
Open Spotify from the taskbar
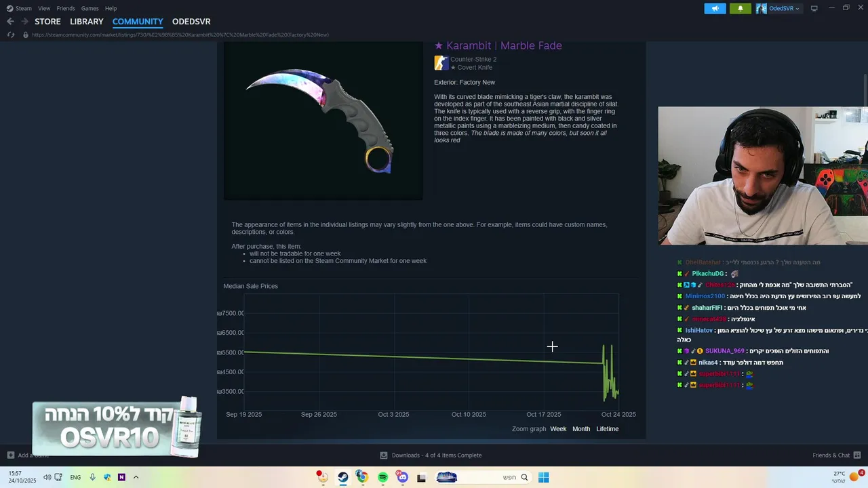click(382, 477)
